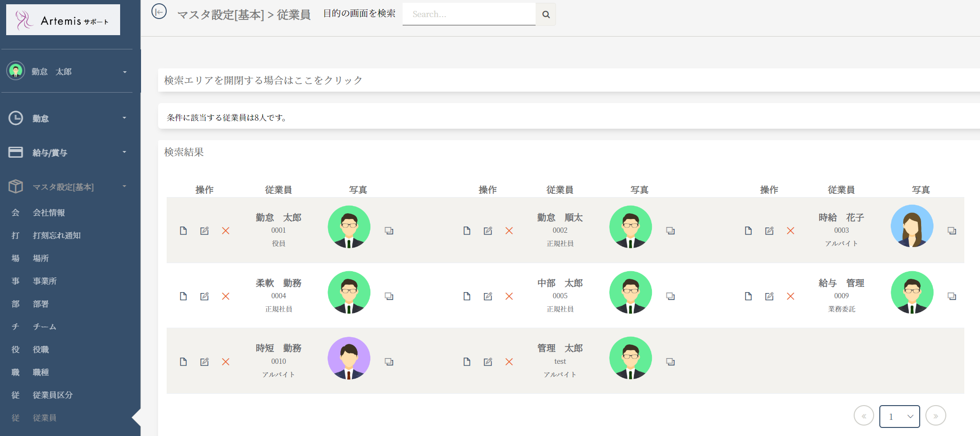The width and height of the screenshot is (980, 436).
Task: Open document icon for employee 0003
Action: point(748,231)
